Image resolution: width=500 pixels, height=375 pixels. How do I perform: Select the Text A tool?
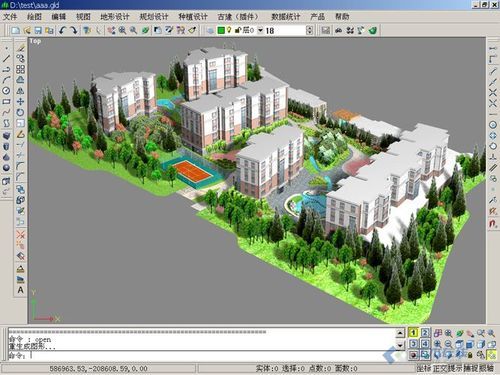20,290
